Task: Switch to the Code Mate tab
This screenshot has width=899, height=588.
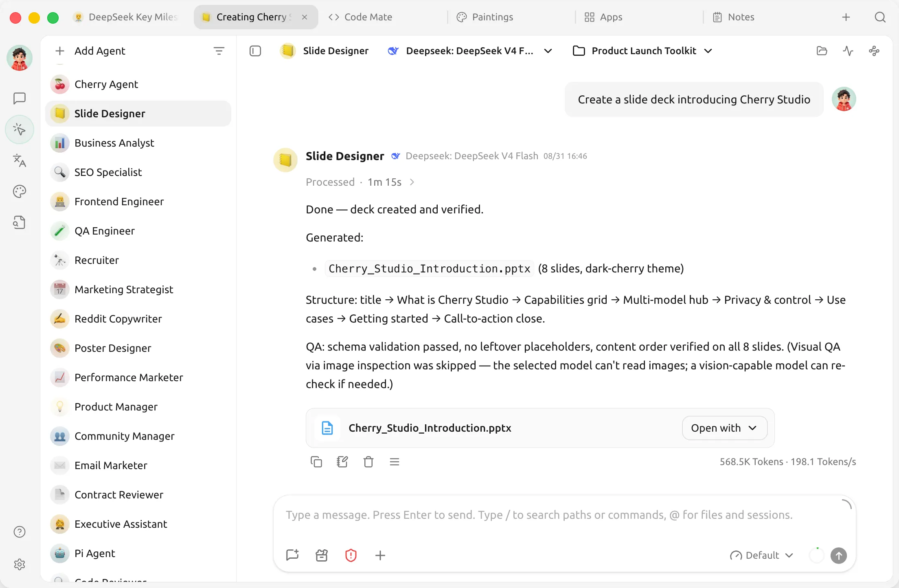Action: pos(360,17)
